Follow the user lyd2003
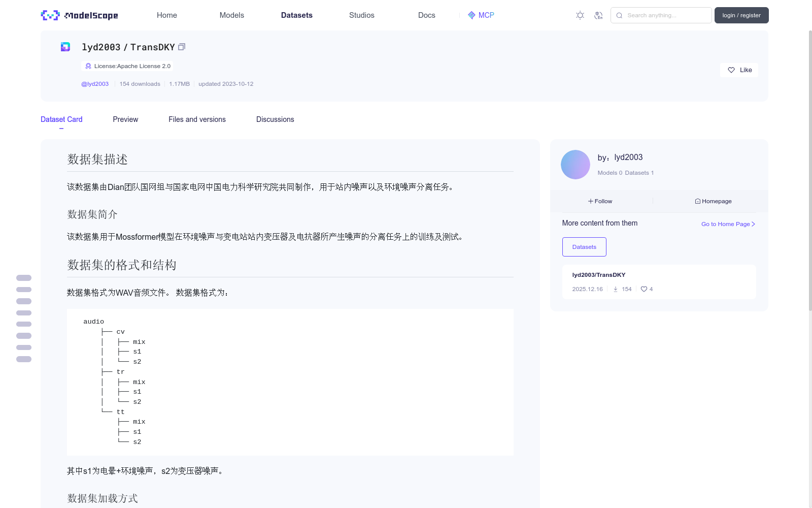This screenshot has height=508, width=812. click(600, 201)
